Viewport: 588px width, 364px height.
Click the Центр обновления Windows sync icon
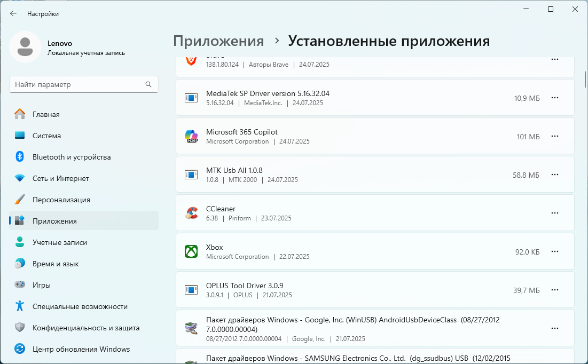pos(20,349)
